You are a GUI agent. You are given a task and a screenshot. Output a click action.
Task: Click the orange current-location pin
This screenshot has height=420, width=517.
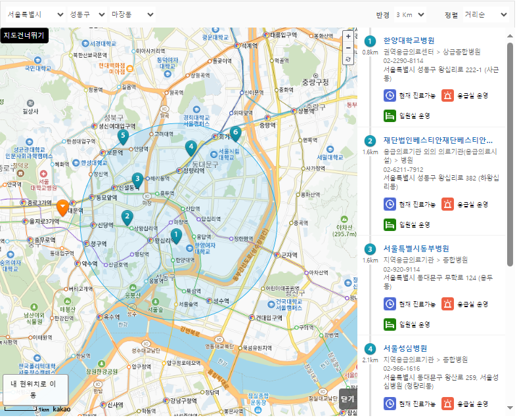coord(62,208)
